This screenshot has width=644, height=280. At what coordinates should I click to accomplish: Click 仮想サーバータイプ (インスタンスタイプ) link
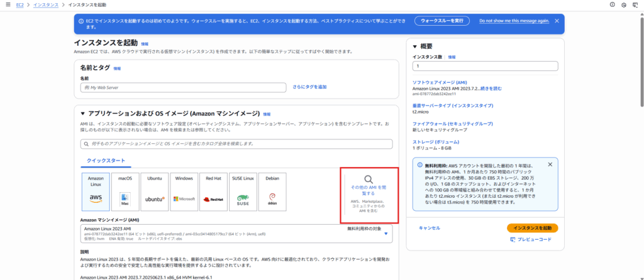click(453, 105)
